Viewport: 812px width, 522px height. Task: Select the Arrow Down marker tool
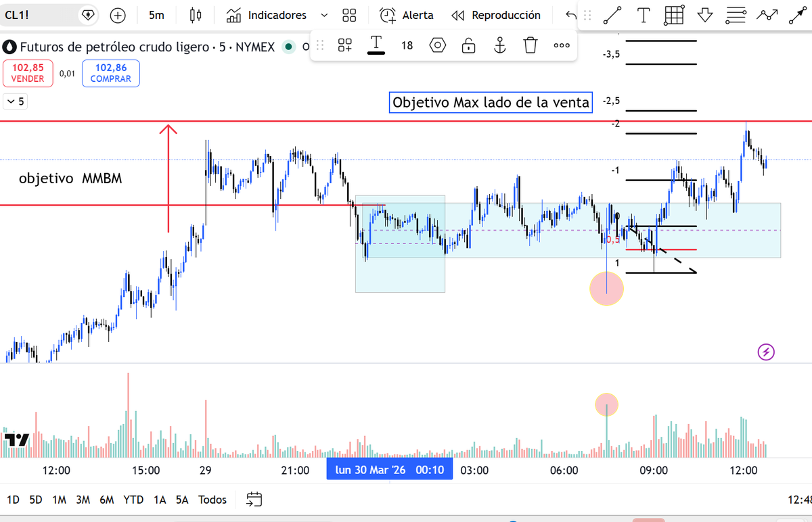coord(704,15)
